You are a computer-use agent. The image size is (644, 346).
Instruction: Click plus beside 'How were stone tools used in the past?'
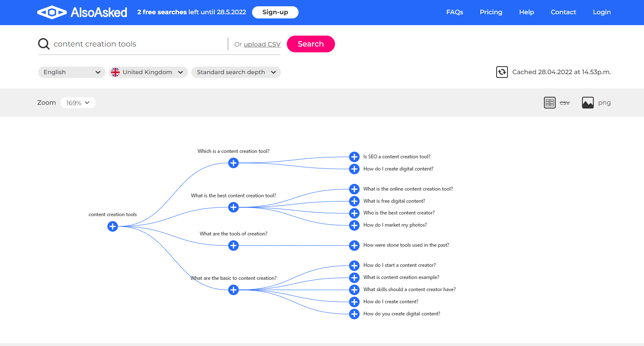coord(354,245)
